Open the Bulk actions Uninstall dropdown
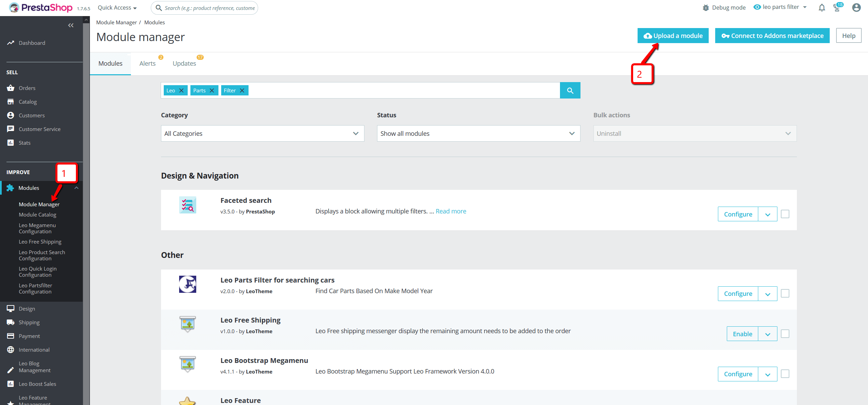868x405 pixels. (695, 133)
